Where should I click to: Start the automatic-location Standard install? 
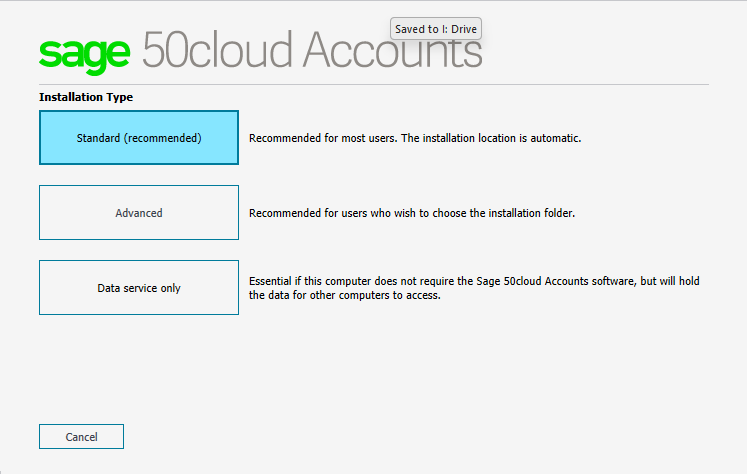139,138
